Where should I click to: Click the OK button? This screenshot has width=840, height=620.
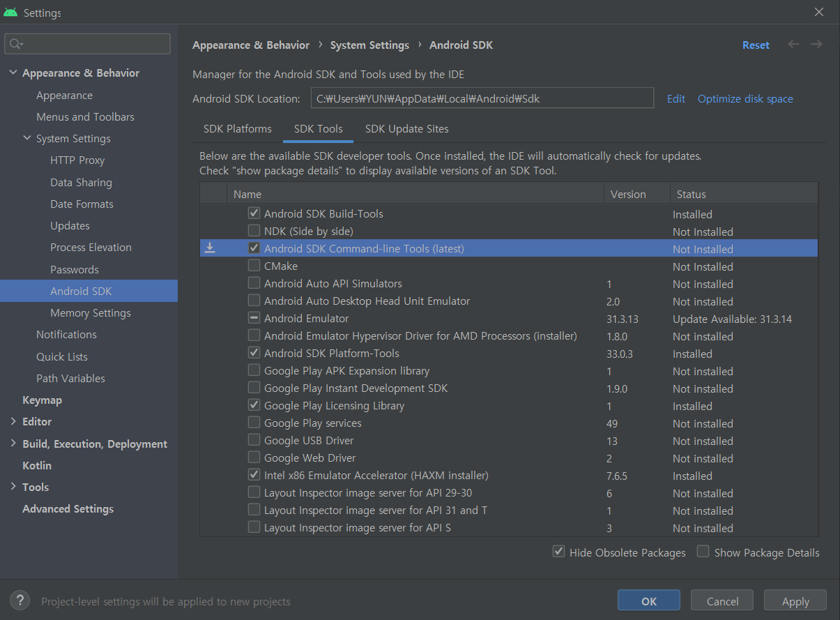(649, 600)
